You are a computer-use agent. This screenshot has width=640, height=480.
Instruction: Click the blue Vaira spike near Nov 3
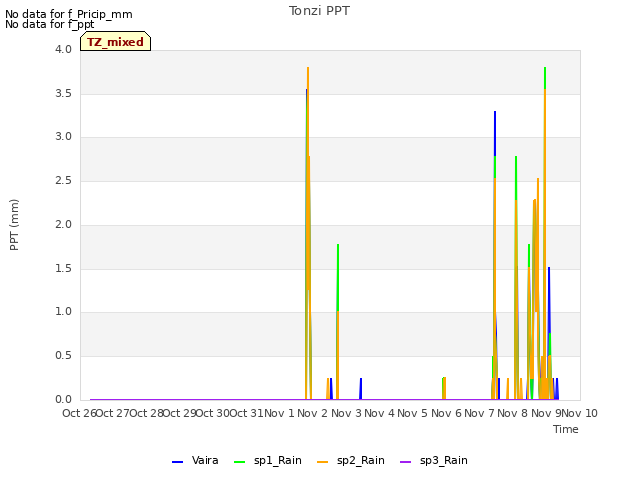(361, 388)
